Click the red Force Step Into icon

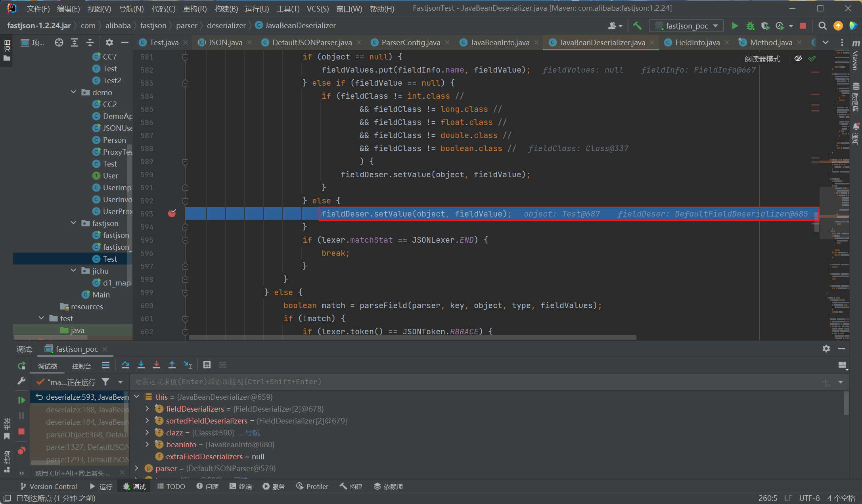tap(157, 365)
